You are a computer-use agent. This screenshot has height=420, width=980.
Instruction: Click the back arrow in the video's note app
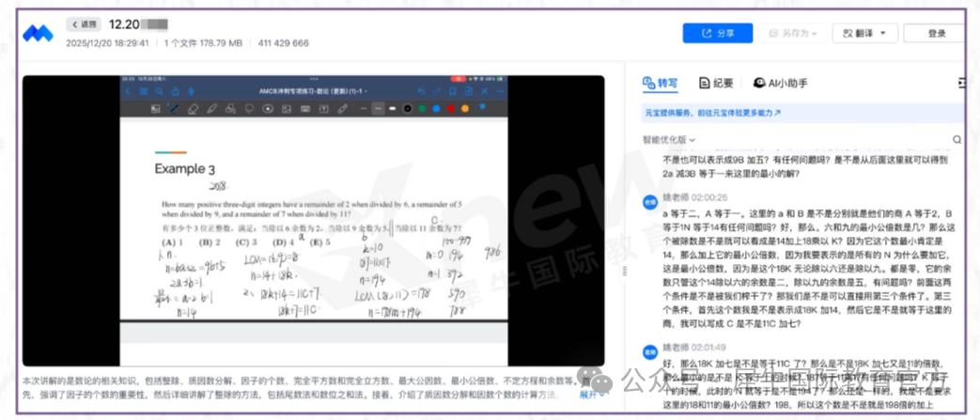[128, 91]
